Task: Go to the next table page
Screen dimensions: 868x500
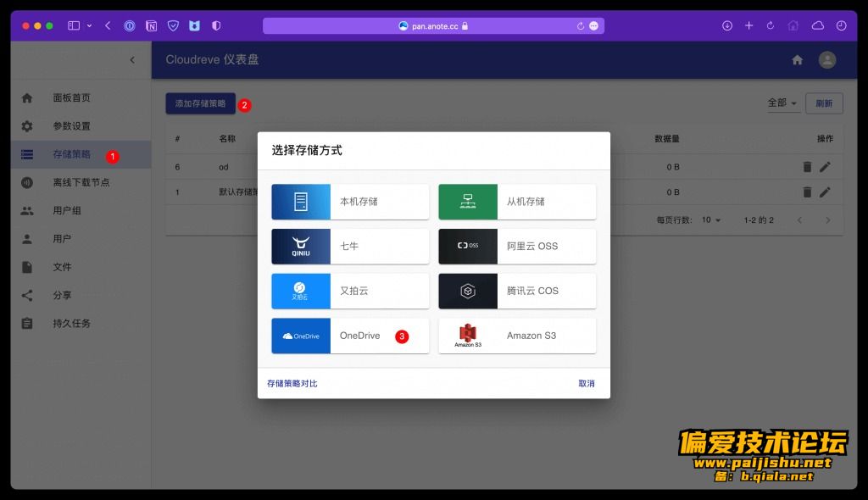Action: point(827,220)
